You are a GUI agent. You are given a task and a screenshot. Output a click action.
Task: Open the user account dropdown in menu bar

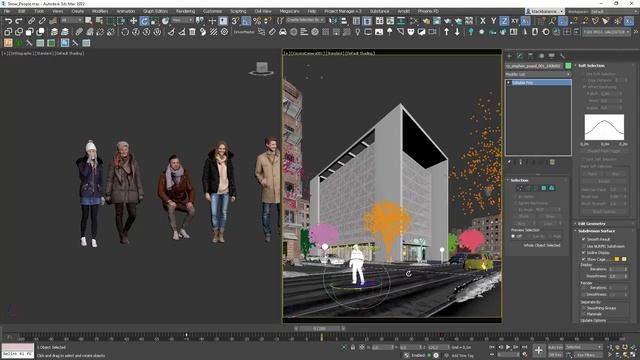(x=545, y=11)
